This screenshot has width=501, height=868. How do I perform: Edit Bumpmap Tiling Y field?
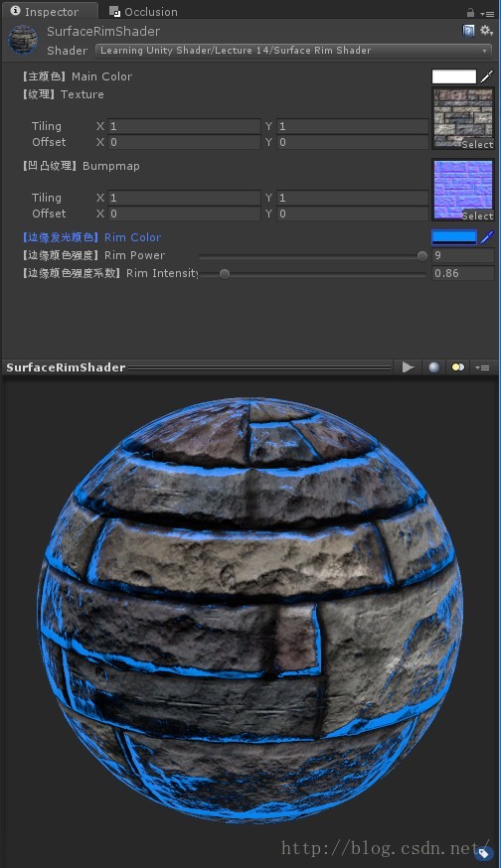pyautogui.click(x=353, y=198)
